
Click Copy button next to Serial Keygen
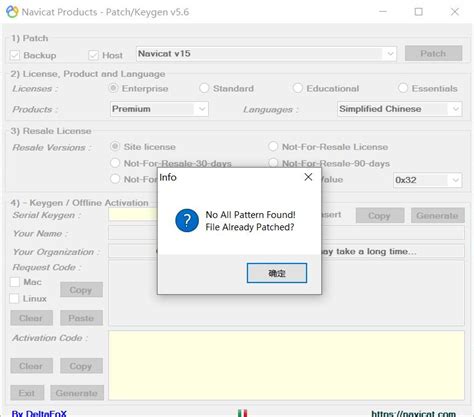coord(380,216)
